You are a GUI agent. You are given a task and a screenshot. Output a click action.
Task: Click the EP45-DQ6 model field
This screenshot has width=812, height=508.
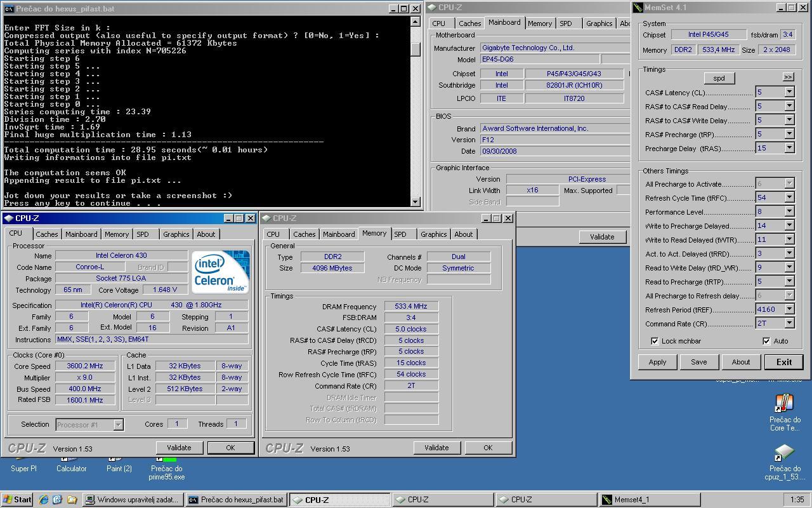click(539, 59)
